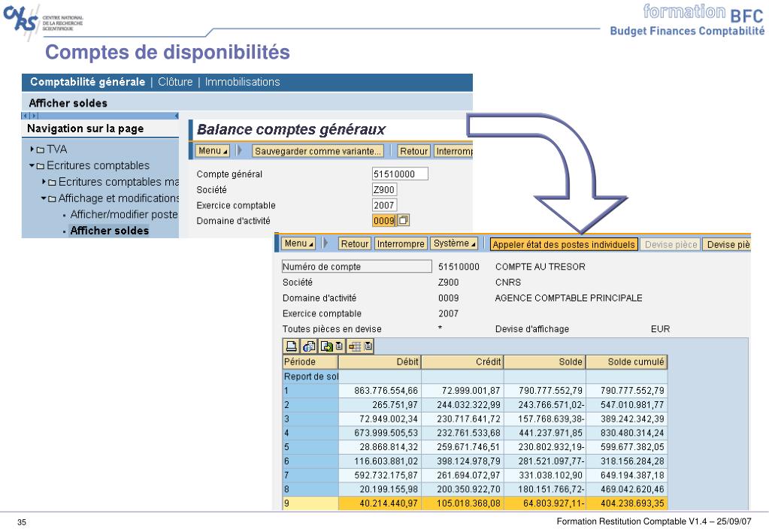Click Appeler état des postes individuels
The height and width of the screenshot is (532, 769).
pos(564,244)
